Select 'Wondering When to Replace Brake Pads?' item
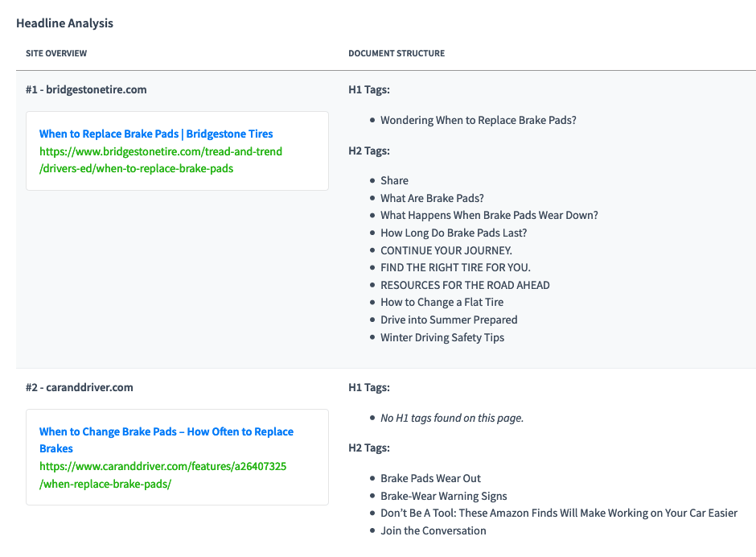This screenshot has height=557, width=756. (479, 120)
